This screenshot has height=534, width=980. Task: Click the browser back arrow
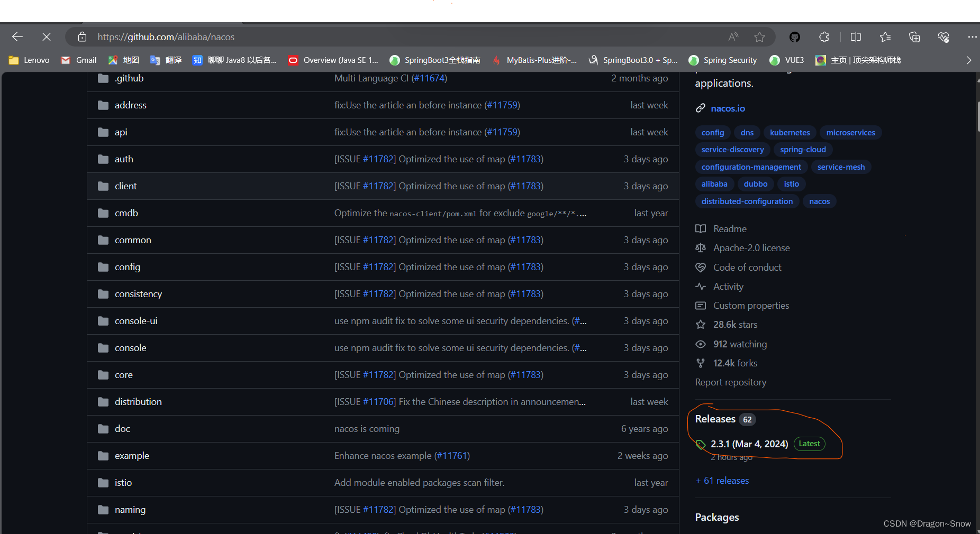(x=17, y=36)
